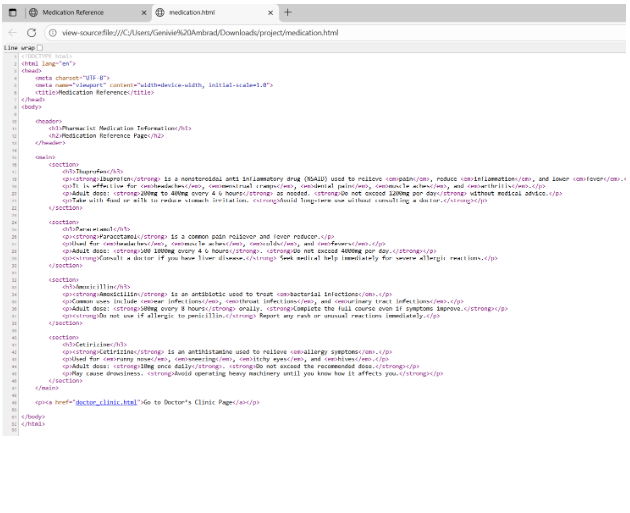Click 'Medication Reference Page' h2 line

tap(106, 135)
